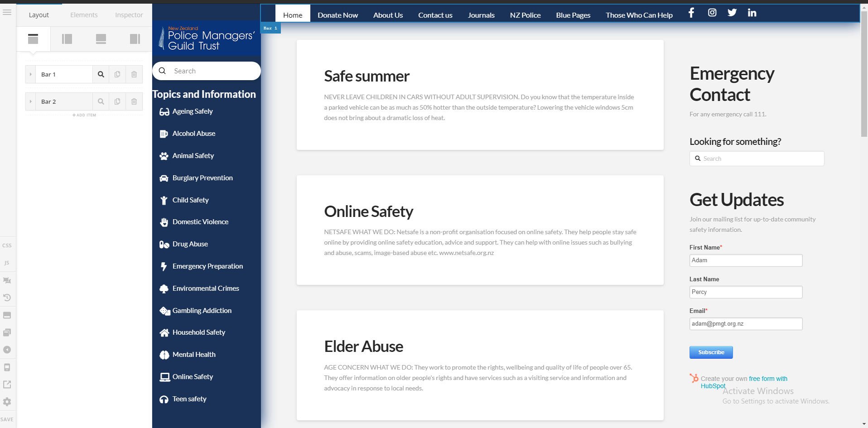Screen dimensions: 868x428
Task: Open the About Us menu item
Action: pyautogui.click(x=388, y=15)
